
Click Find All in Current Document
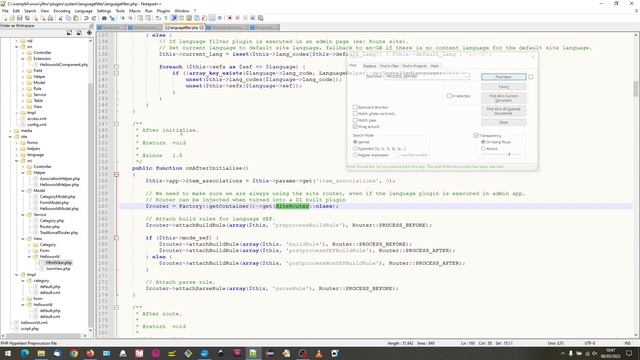tap(503, 98)
